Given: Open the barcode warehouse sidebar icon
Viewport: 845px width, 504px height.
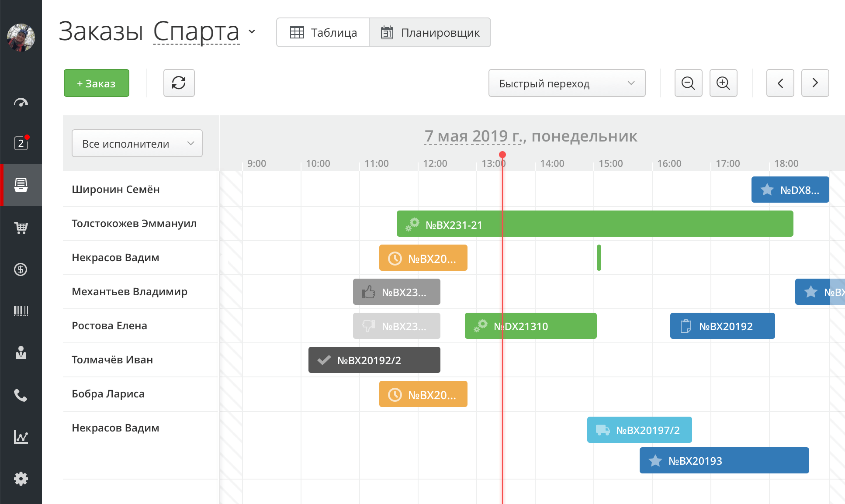Looking at the screenshot, I should 21,311.
